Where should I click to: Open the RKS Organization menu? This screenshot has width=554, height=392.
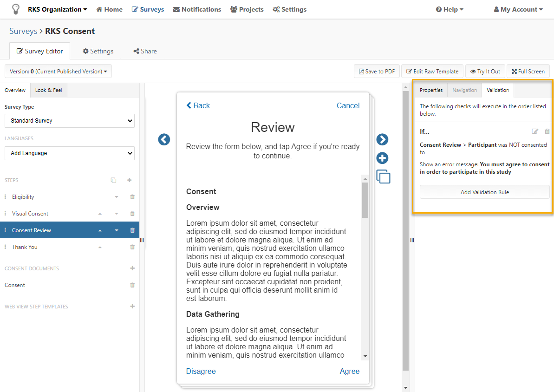(57, 9)
